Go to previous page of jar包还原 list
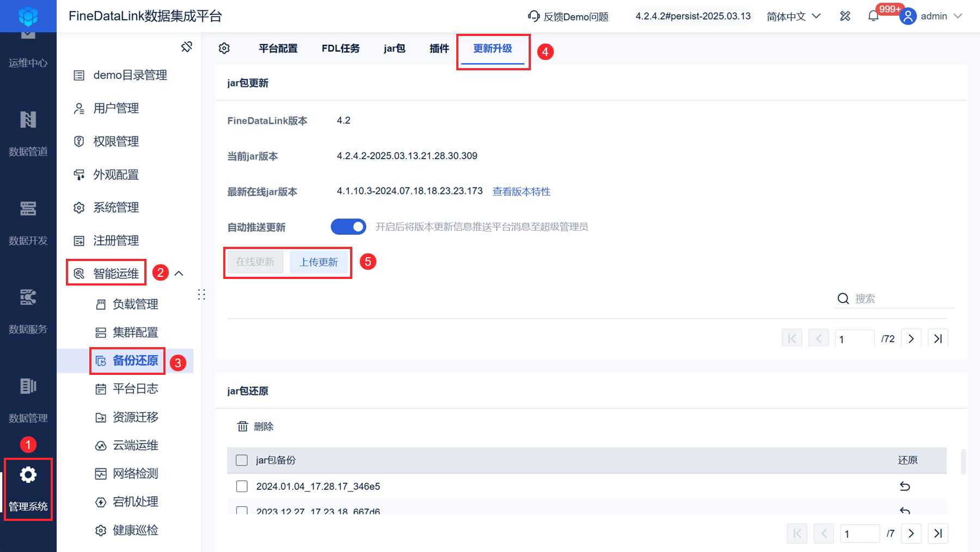The image size is (980, 552). pyautogui.click(x=824, y=533)
